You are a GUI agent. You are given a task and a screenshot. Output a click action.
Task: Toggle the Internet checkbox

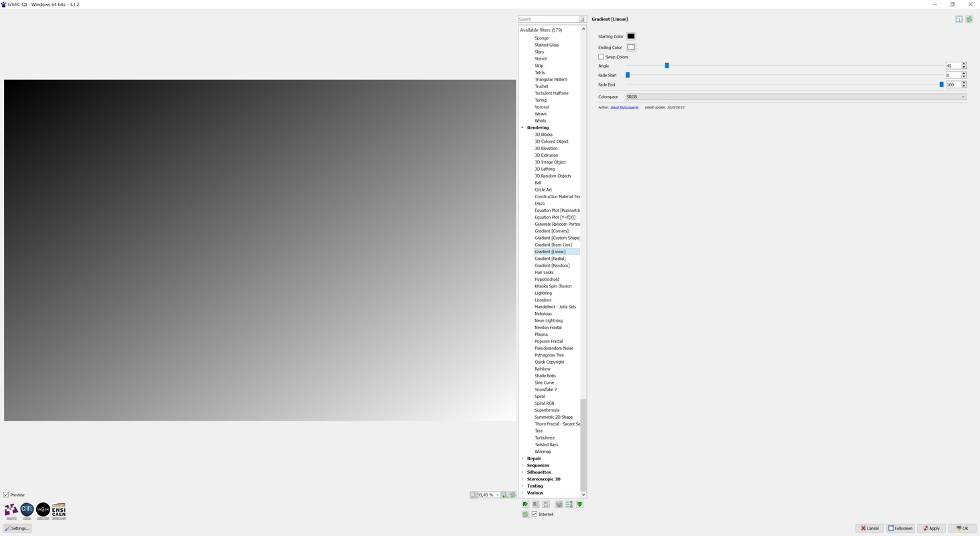[x=535, y=514]
